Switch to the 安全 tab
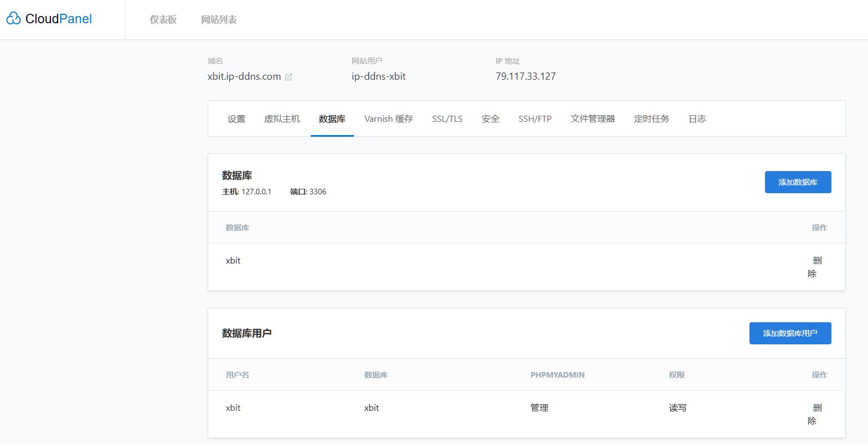 (491, 118)
